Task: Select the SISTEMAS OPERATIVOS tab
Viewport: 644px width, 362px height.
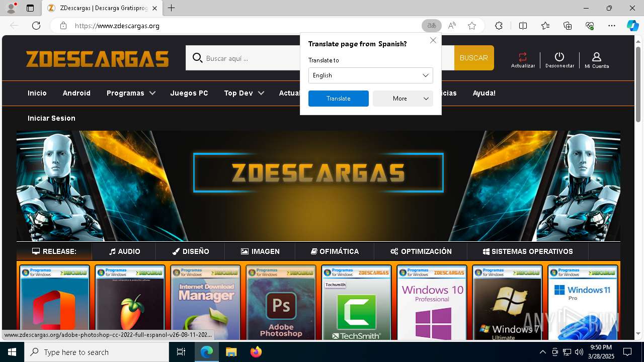Action: 528,251
